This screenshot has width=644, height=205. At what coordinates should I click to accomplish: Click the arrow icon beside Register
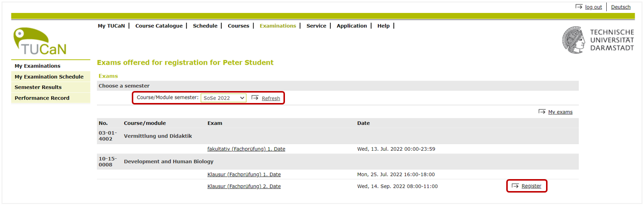point(515,186)
